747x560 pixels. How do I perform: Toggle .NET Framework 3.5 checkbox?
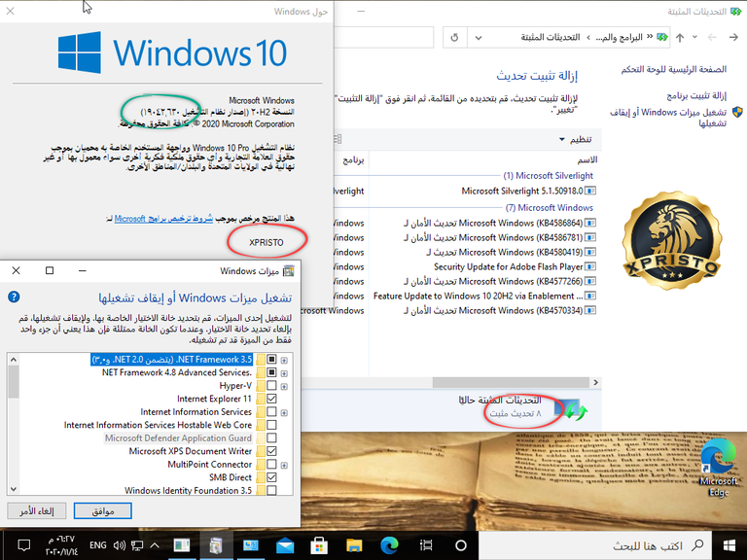[x=271, y=359]
